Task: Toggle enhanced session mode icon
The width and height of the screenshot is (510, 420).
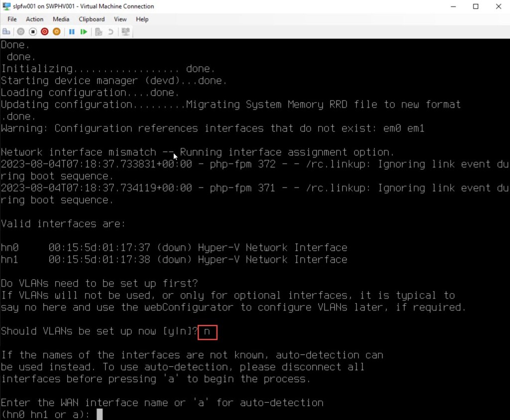Action: [126, 32]
